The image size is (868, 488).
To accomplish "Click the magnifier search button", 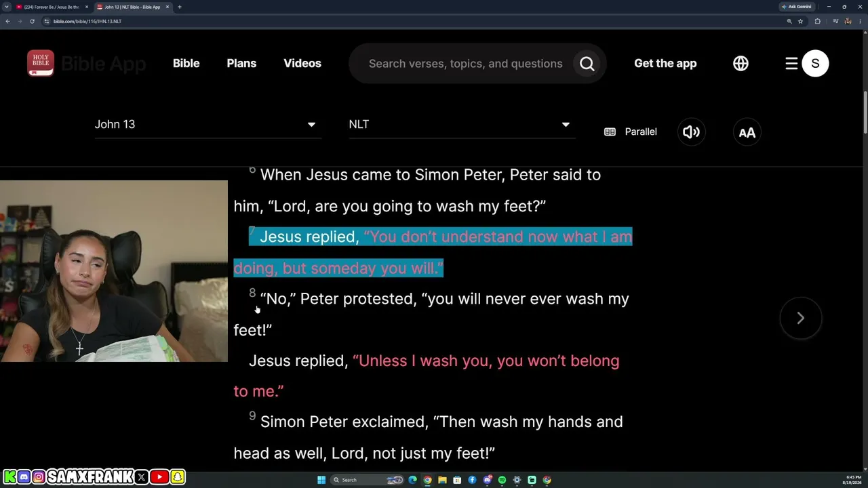I will (587, 64).
